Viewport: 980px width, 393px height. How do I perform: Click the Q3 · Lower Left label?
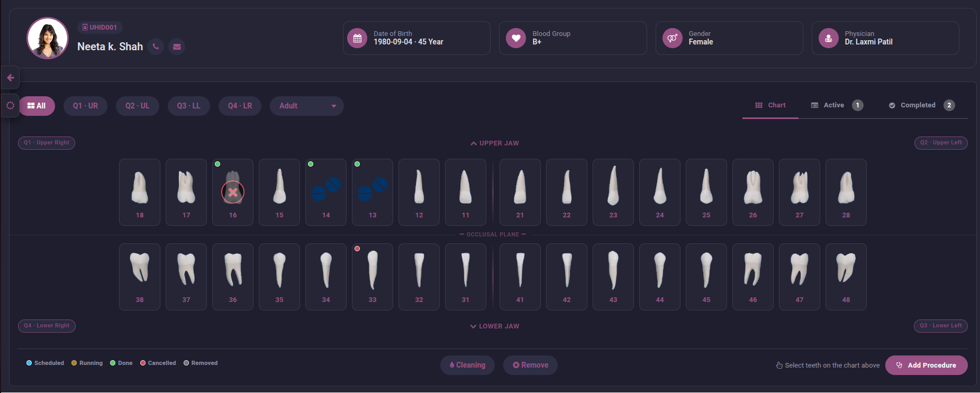click(941, 326)
